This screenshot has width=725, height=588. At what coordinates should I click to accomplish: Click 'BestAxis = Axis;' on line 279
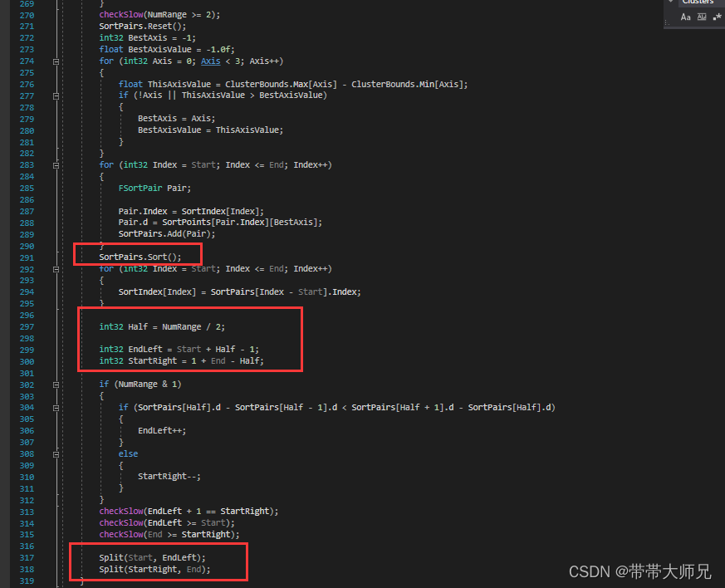pyautogui.click(x=176, y=118)
